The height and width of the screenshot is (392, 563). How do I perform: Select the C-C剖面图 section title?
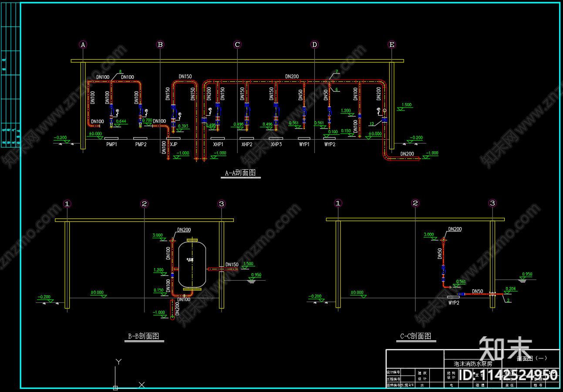(x=416, y=336)
